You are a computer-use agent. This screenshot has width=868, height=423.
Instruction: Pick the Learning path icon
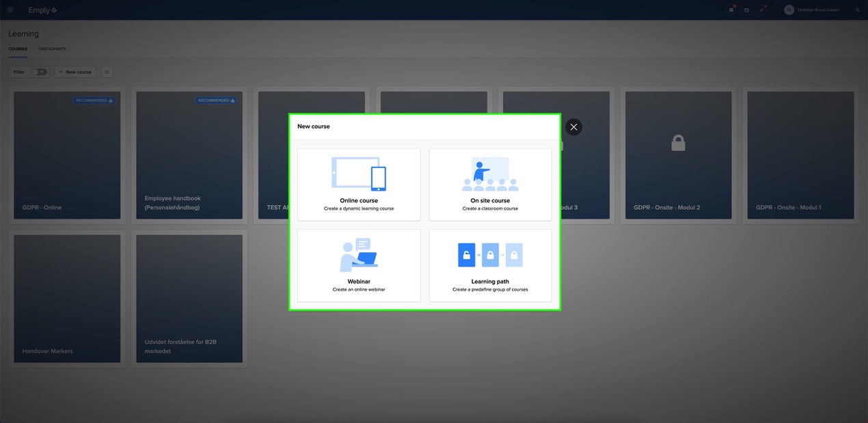pyautogui.click(x=489, y=254)
